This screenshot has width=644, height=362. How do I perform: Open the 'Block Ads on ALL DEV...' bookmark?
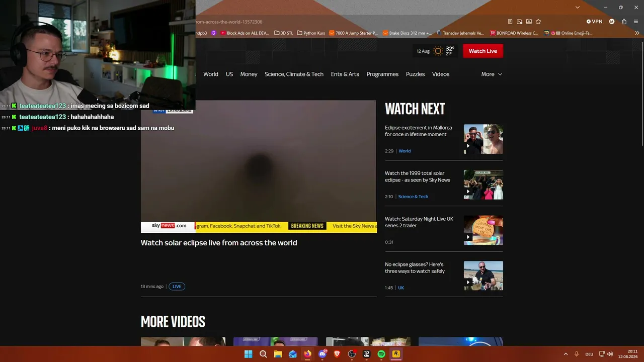coord(246,33)
